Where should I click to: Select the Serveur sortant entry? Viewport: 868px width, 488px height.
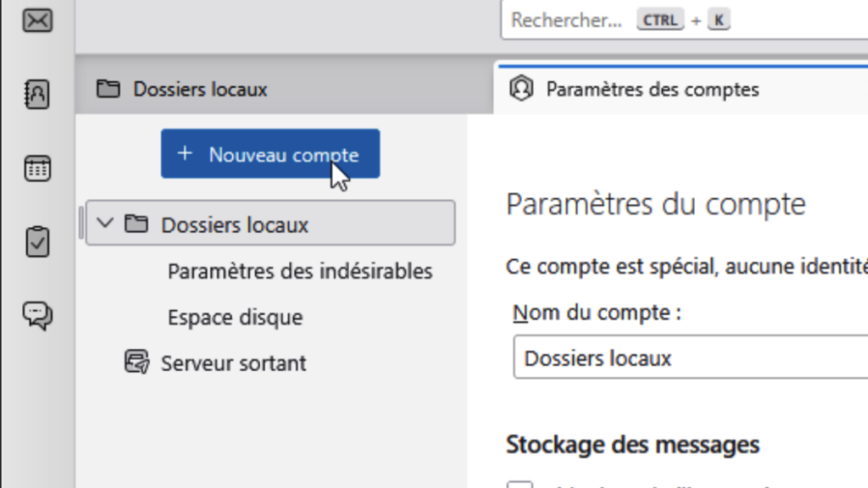coord(233,363)
